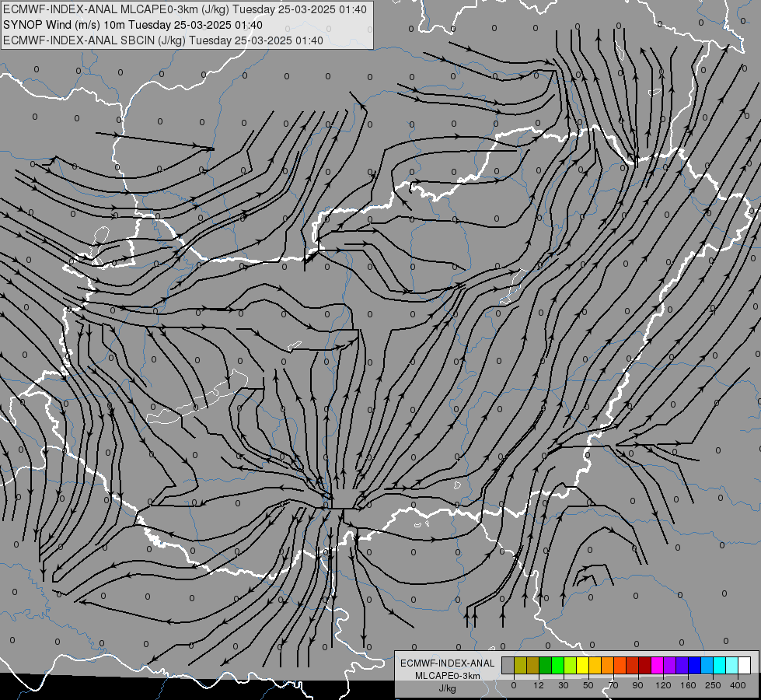
Task: Click the '90' legend scale value
Action: tap(637, 685)
